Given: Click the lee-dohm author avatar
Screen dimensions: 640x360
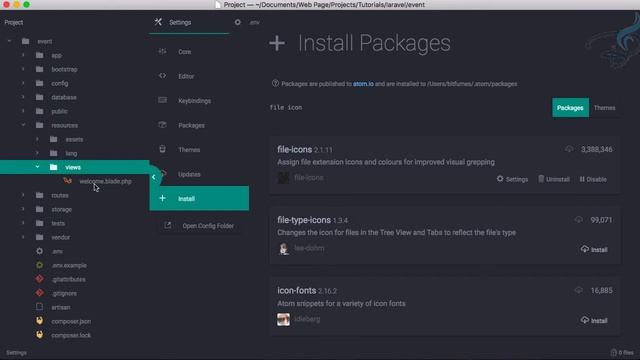Looking at the screenshot, I should point(283,248).
